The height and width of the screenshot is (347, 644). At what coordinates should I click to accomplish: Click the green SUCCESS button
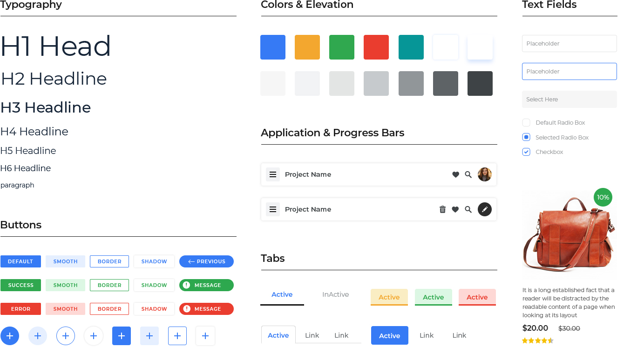coord(20,285)
